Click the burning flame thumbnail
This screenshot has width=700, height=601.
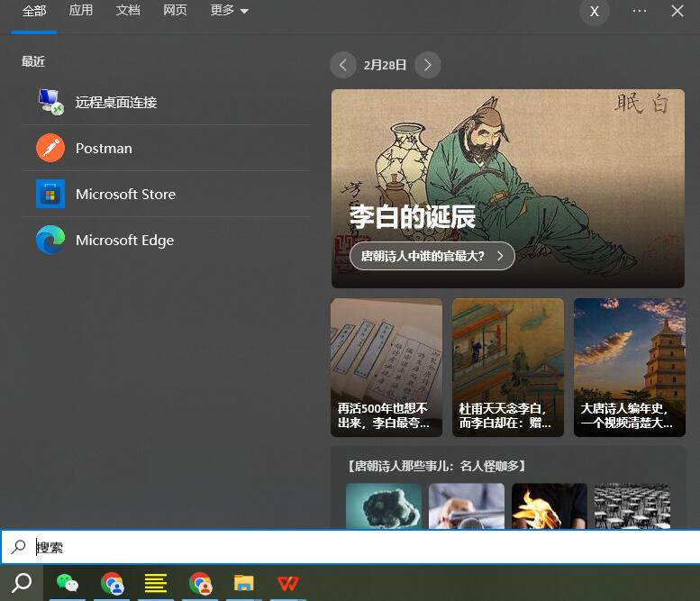tap(550, 505)
